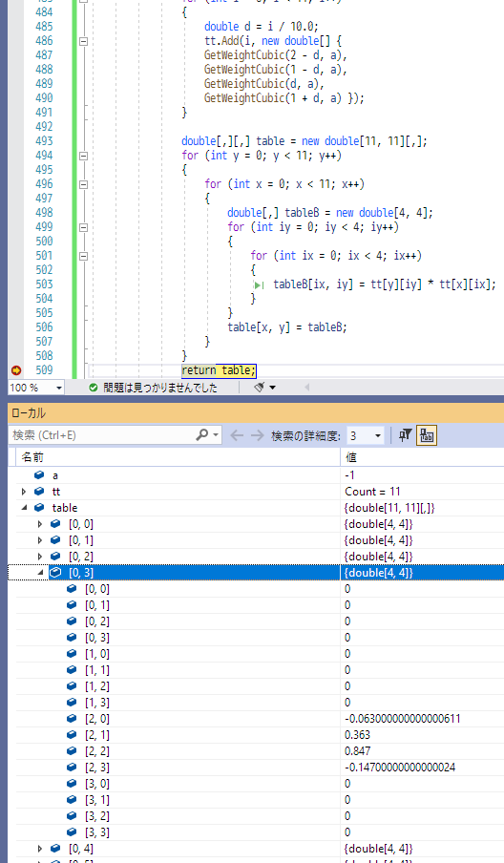
Task: Go to previous search result arrow
Action: pos(237,435)
